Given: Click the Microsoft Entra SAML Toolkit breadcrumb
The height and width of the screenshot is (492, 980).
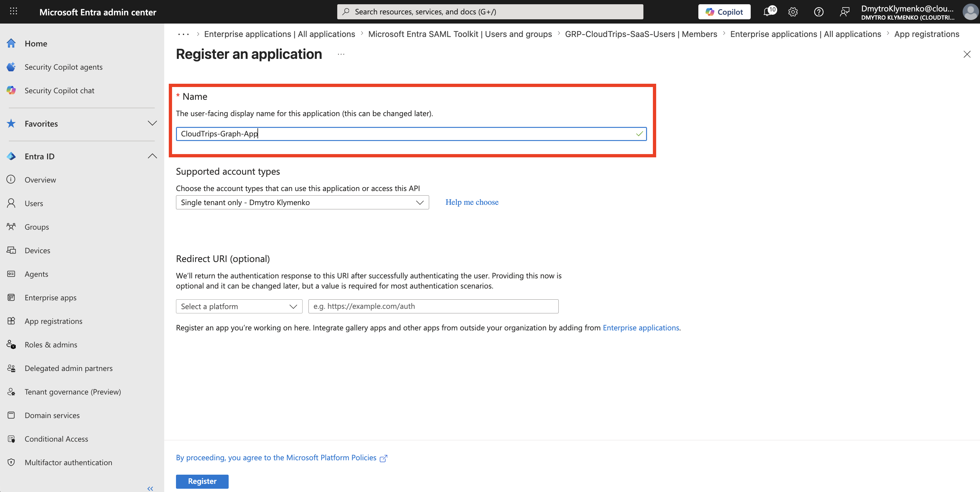Looking at the screenshot, I should [460, 34].
